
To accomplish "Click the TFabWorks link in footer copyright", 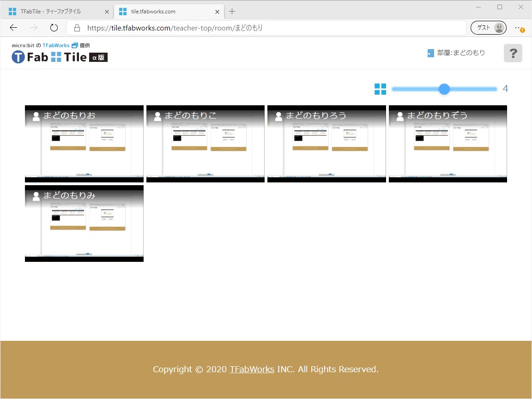I will point(252,369).
